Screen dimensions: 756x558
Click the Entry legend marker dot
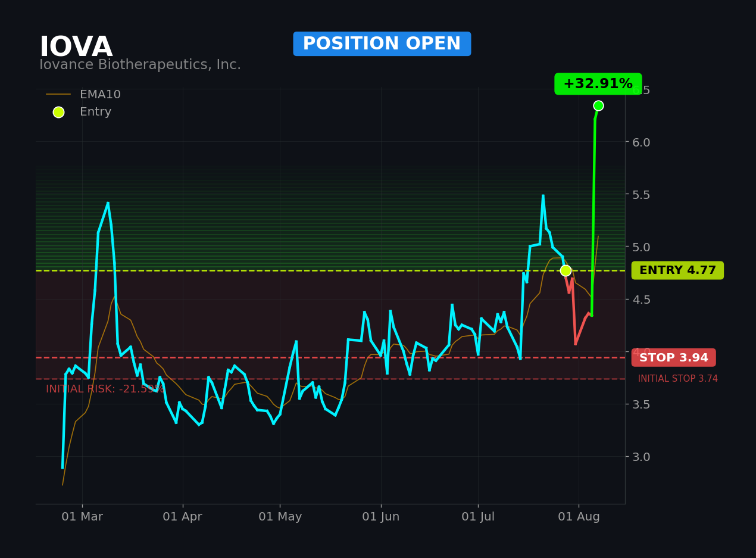click(58, 112)
